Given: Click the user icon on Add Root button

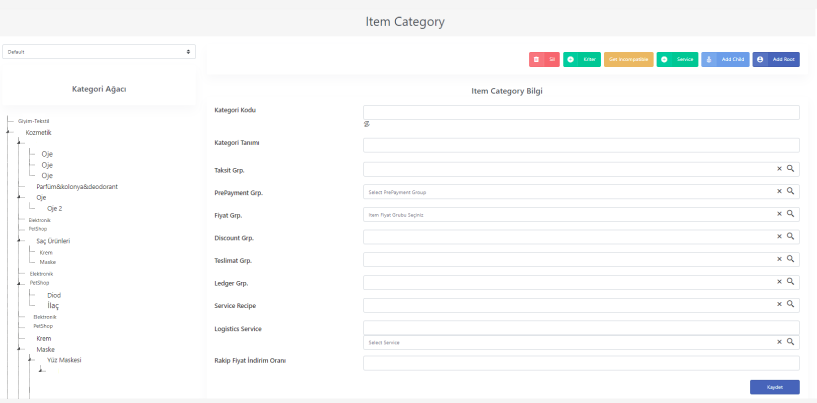Looking at the screenshot, I should [x=760, y=59].
